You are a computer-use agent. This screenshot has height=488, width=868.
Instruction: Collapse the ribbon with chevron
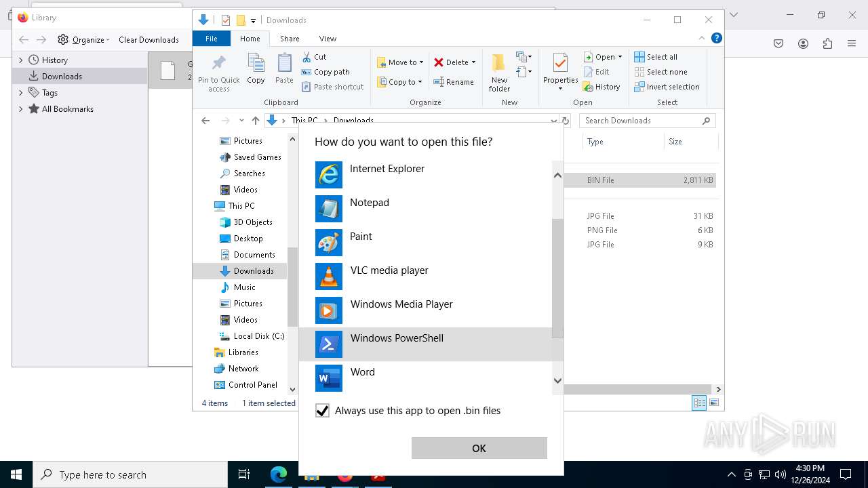tap(703, 39)
